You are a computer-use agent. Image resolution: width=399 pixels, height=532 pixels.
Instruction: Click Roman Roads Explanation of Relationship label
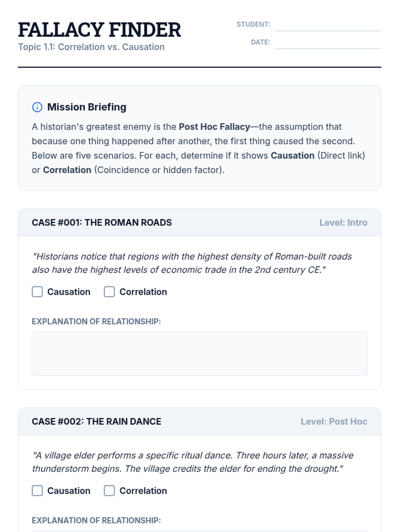click(96, 322)
